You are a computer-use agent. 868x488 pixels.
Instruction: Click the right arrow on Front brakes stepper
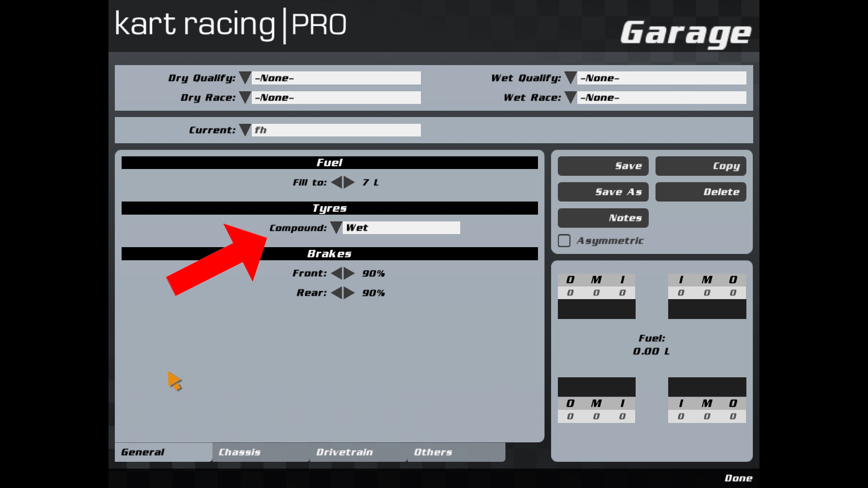click(349, 273)
